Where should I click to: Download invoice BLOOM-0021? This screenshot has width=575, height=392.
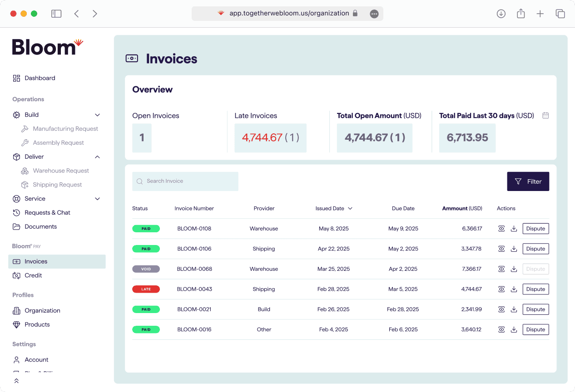(x=514, y=309)
